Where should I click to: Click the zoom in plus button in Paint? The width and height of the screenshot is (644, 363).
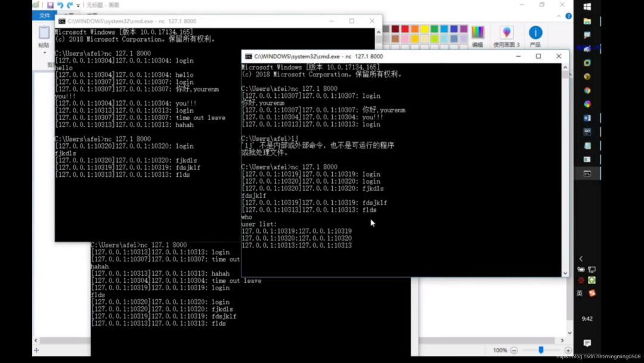point(568,350)
